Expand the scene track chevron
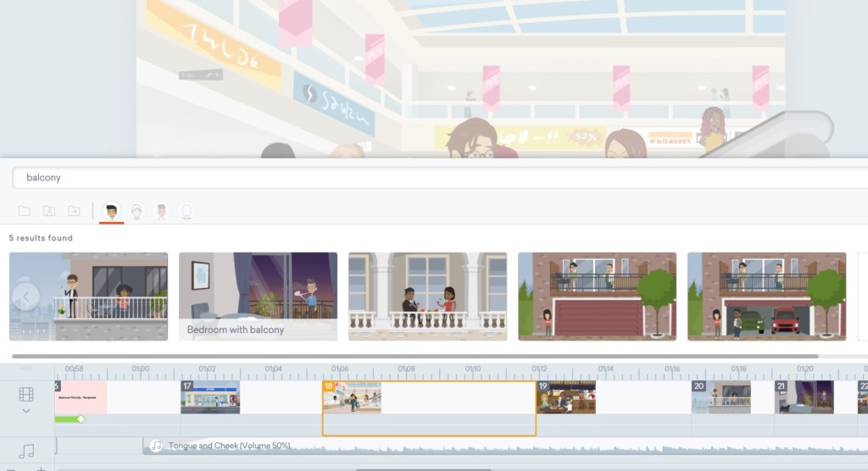This screenshot has height=471, width=868. click(x=26, y=411)
